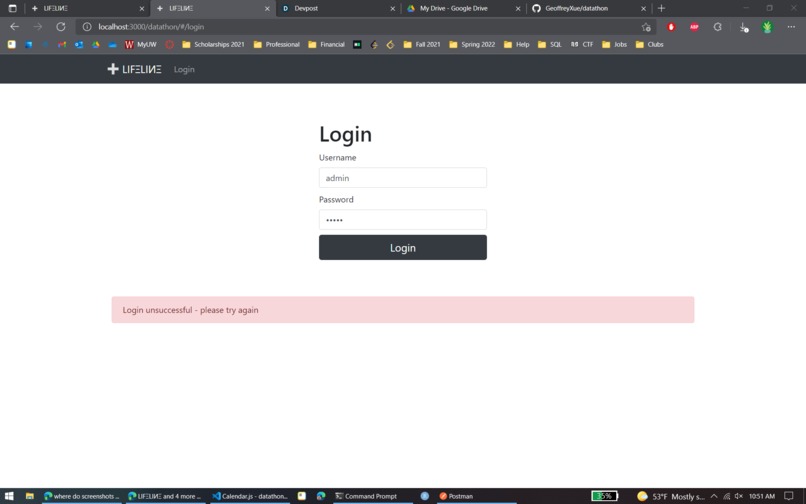Switch to 'LIFELINE and 4 more' Edge window

click(165, 496)
